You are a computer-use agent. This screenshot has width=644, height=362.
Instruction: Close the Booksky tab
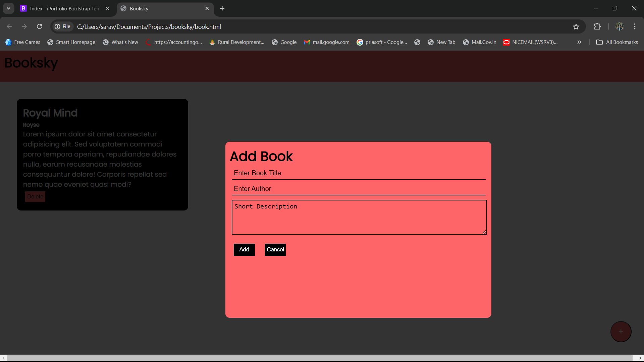point(207,8)
